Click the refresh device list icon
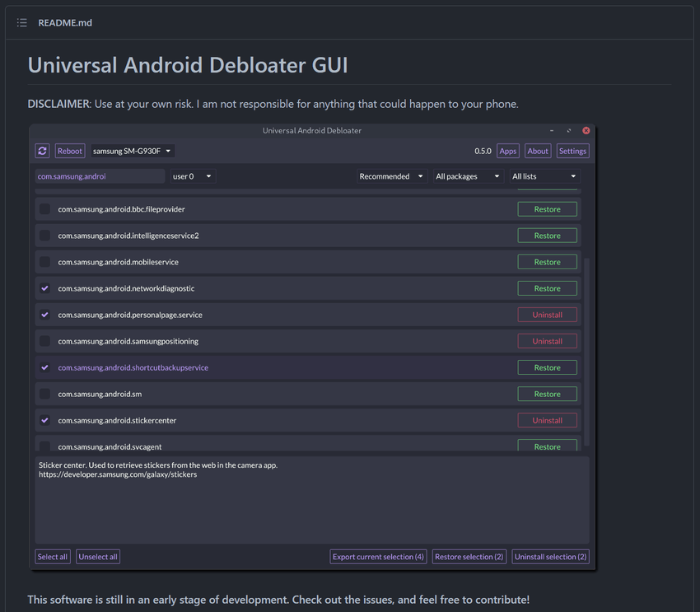Image resolution: width=700 pixels, height=612 pixels. pyautogui.click(x=42, y=151)
